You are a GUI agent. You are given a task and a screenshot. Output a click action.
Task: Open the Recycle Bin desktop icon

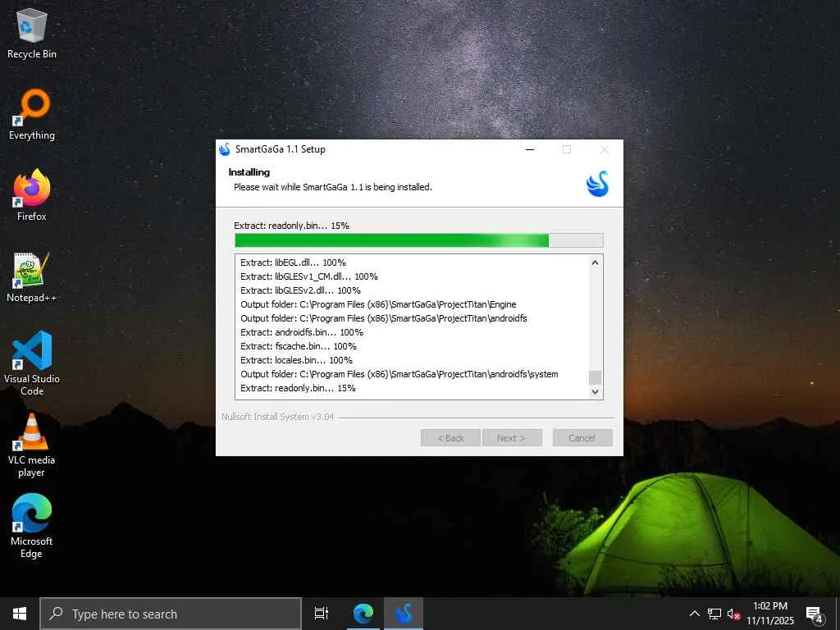coord(32,33)
